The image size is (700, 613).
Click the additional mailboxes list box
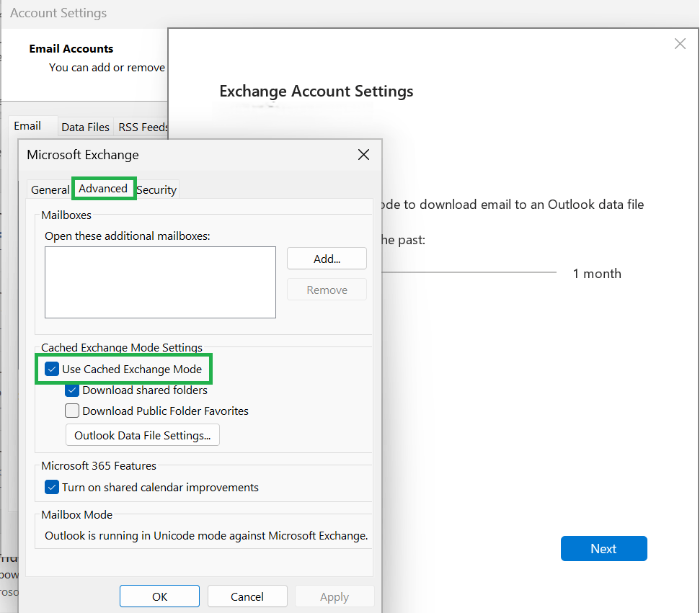click(160, 282)
